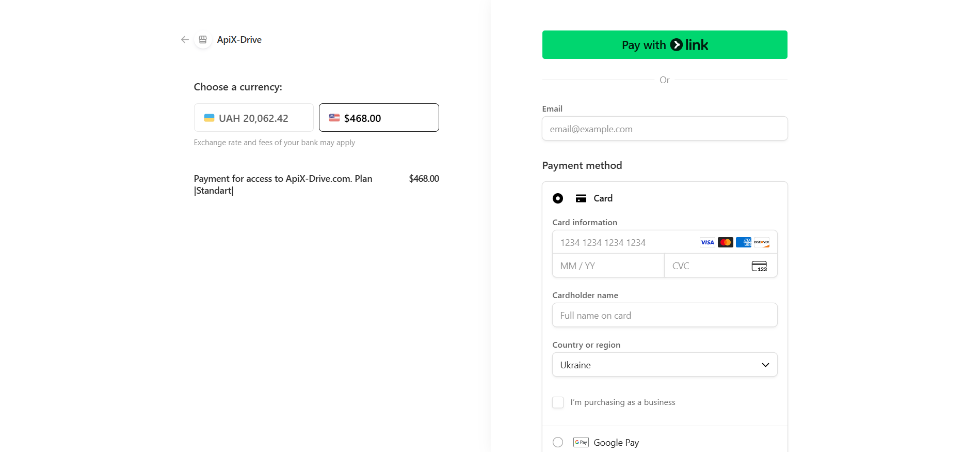Focus the Cardholder name field
The width and height of the screenshot is (980, 452).
point(665,315)
